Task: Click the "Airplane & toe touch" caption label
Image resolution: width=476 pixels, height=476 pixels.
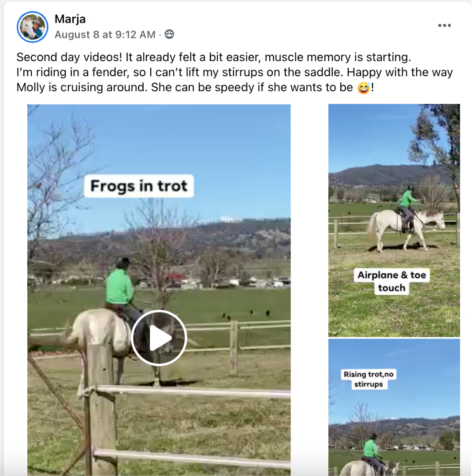Action: pos(391,281)
